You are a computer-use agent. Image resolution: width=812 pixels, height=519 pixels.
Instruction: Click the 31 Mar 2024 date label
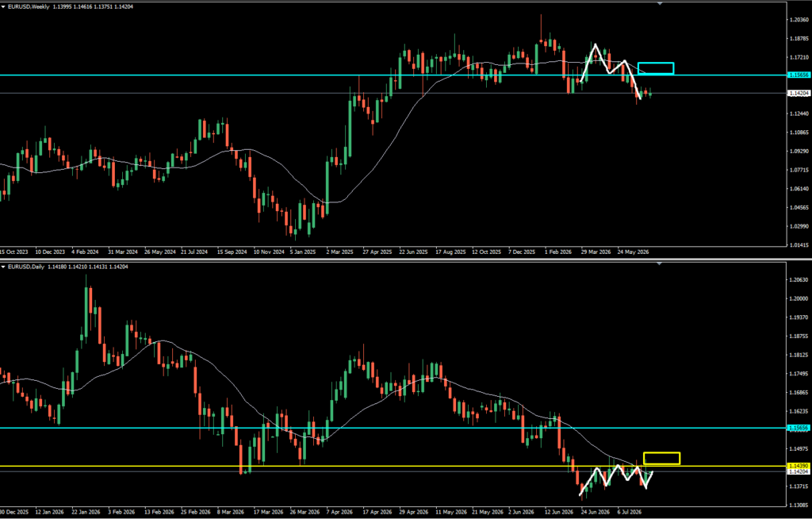click(123, 252)
